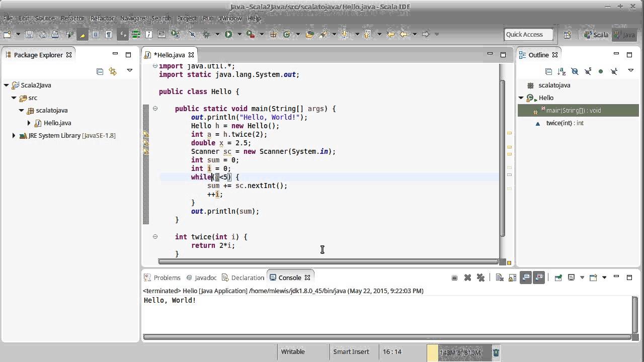
Task: Click the Clear Console icon
Action: 499,278
